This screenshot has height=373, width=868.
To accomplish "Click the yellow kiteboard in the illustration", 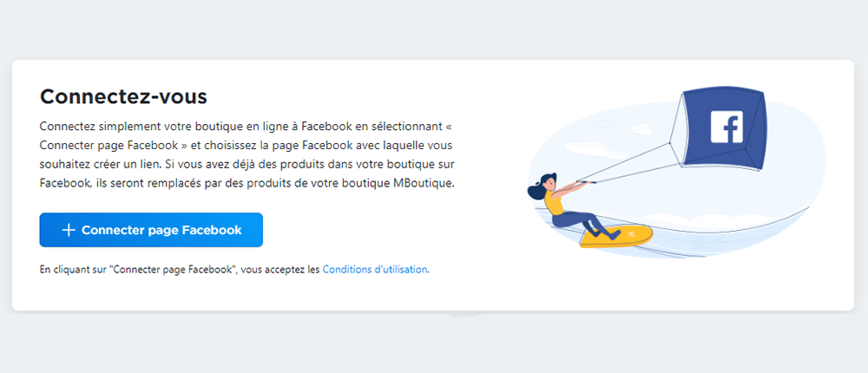I will (616, 236).
